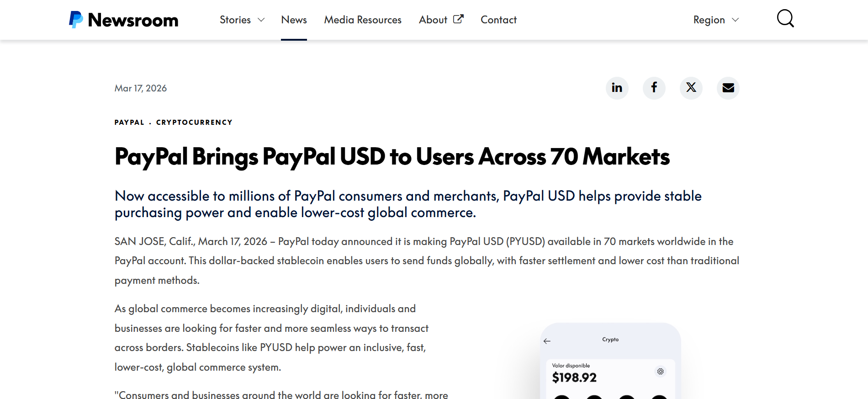Click the gear icon in Crypto mockup

pyautogui.click(x=661, y=371)
